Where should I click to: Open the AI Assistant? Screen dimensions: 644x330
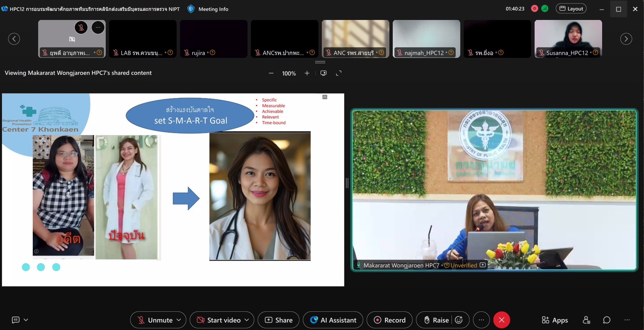click(x=333, y=320)
